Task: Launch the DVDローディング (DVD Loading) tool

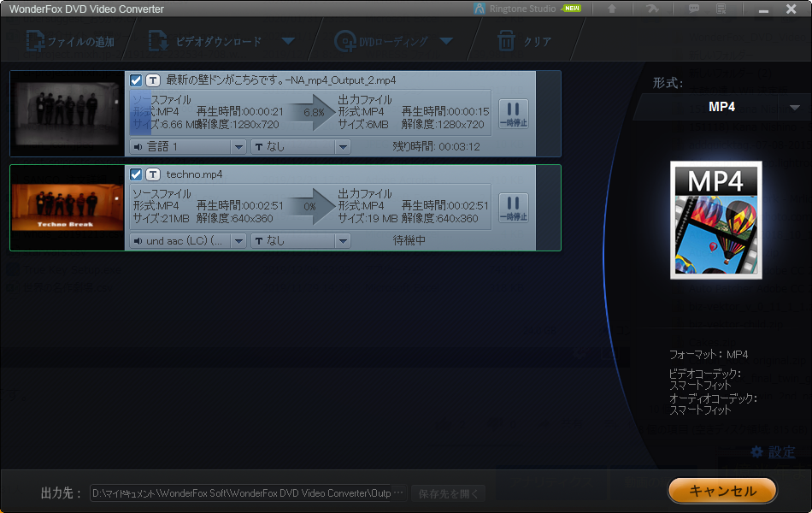Action: coord(385,40)
